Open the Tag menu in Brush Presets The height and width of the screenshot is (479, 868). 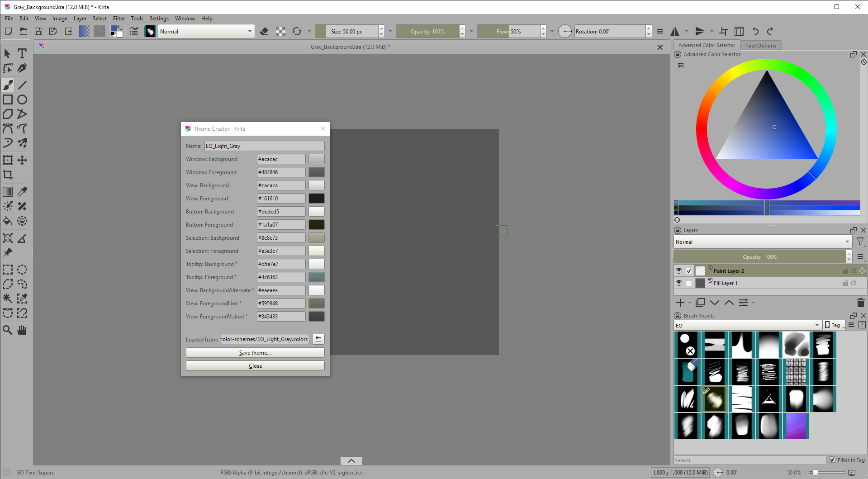pyautogui.click(x=835, y=325)
